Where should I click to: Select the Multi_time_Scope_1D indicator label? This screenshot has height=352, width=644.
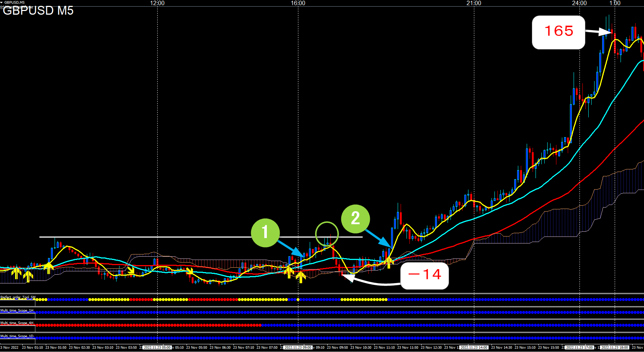17,336
